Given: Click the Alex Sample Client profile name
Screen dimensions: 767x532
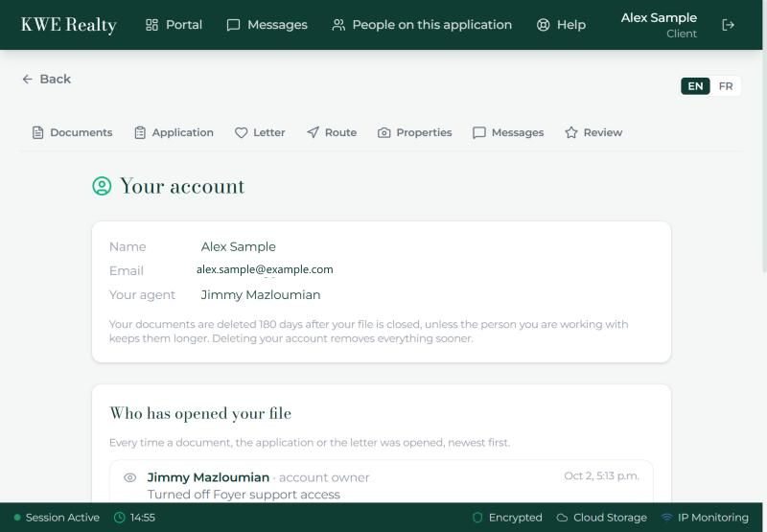Looking at the screenshot, I should pos(659,25).
